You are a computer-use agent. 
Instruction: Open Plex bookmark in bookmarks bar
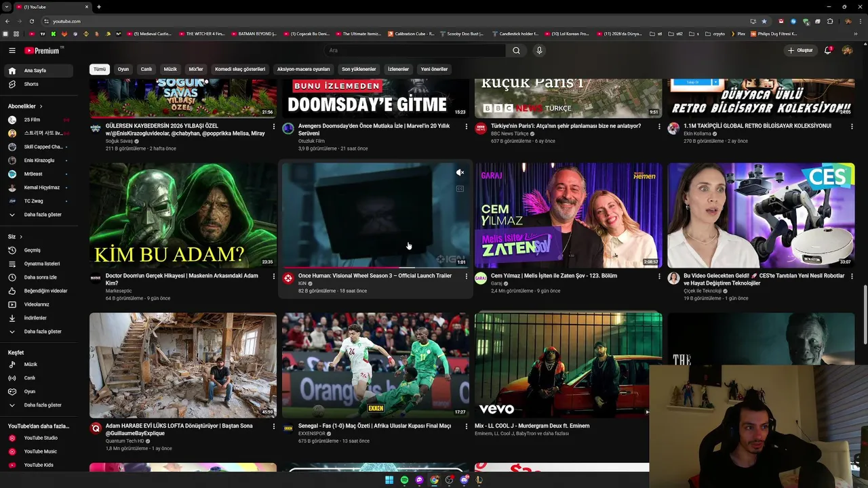click(x=738, y=34)
